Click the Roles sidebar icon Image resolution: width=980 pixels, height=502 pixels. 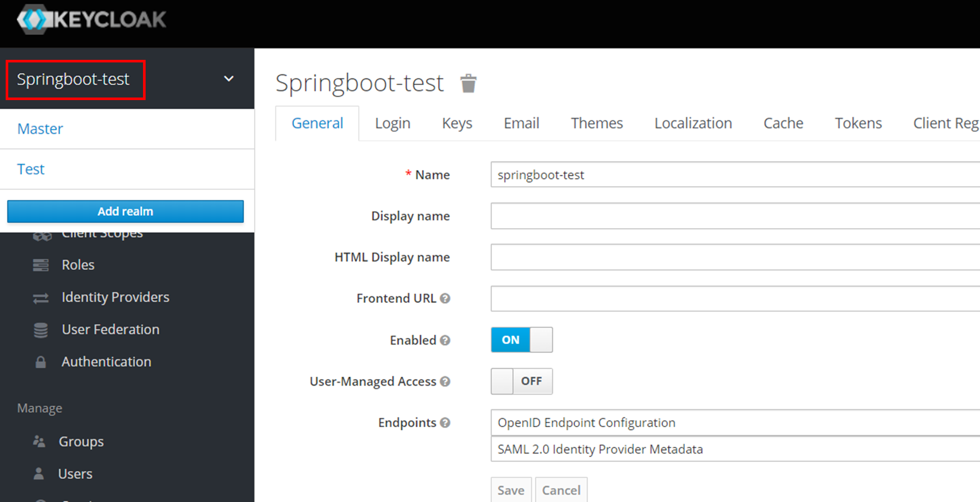(x=41, y=265)
